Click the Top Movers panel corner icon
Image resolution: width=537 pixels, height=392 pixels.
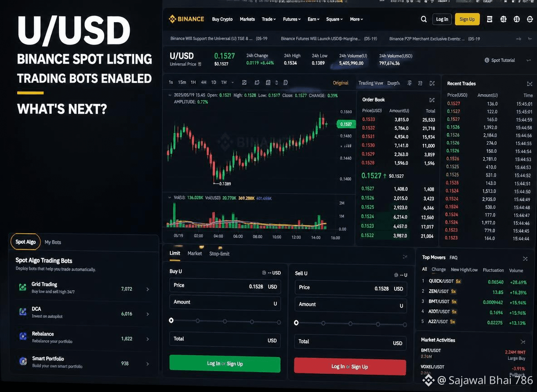(525, 258)
